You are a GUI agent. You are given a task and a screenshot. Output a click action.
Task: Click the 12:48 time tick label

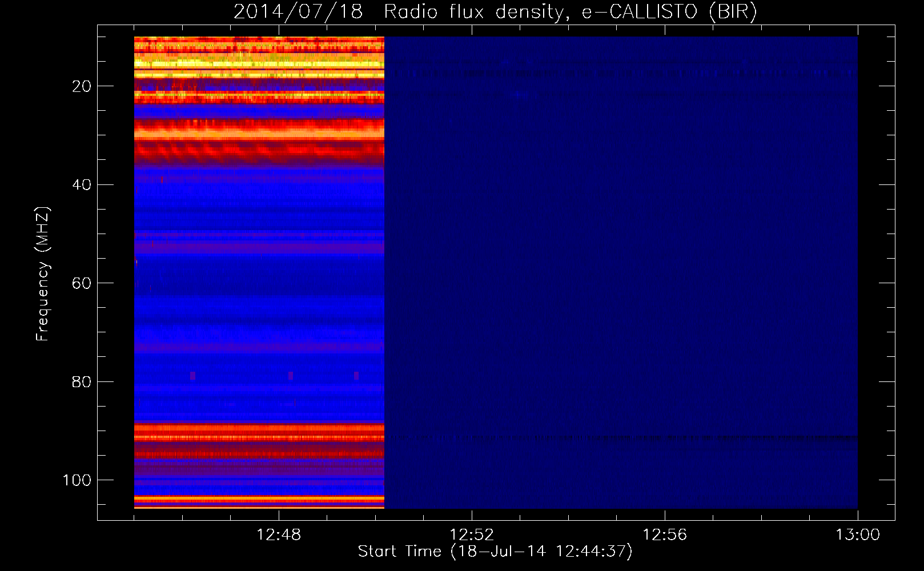click(279, 535)
